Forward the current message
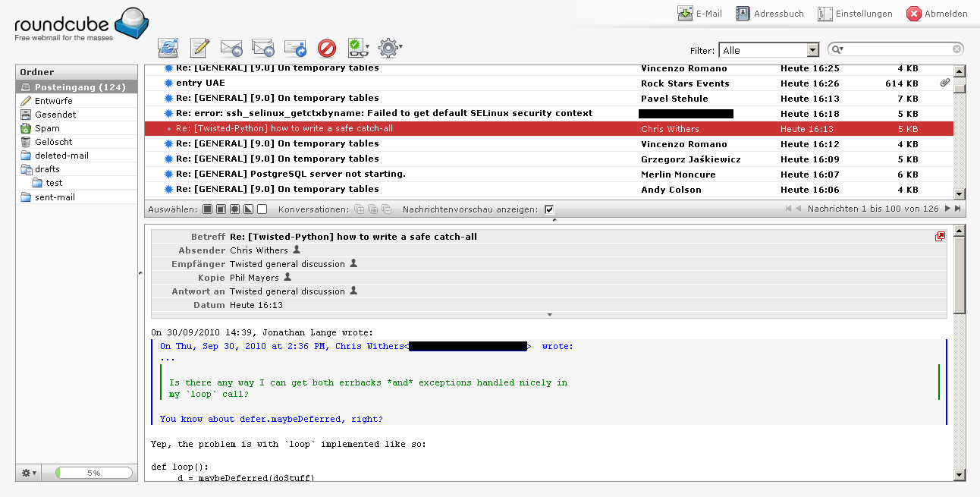Image resolution: width=980 pixels, height=497 pixels. click(x=295, y=48)
